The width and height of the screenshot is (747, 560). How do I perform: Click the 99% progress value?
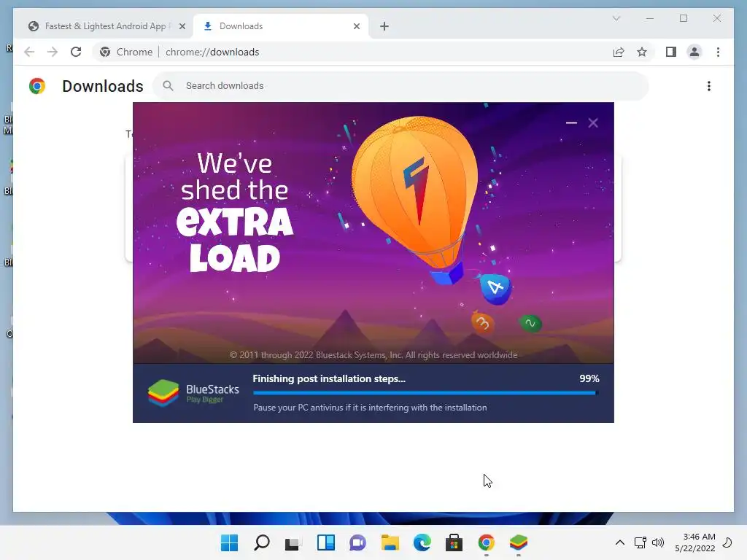point(589,378)
